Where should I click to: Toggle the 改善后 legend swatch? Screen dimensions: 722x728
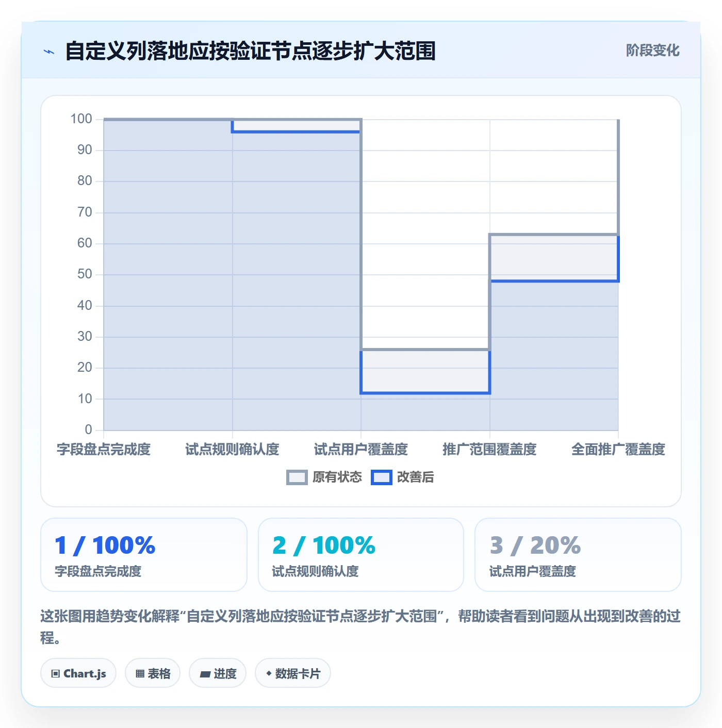382,477
